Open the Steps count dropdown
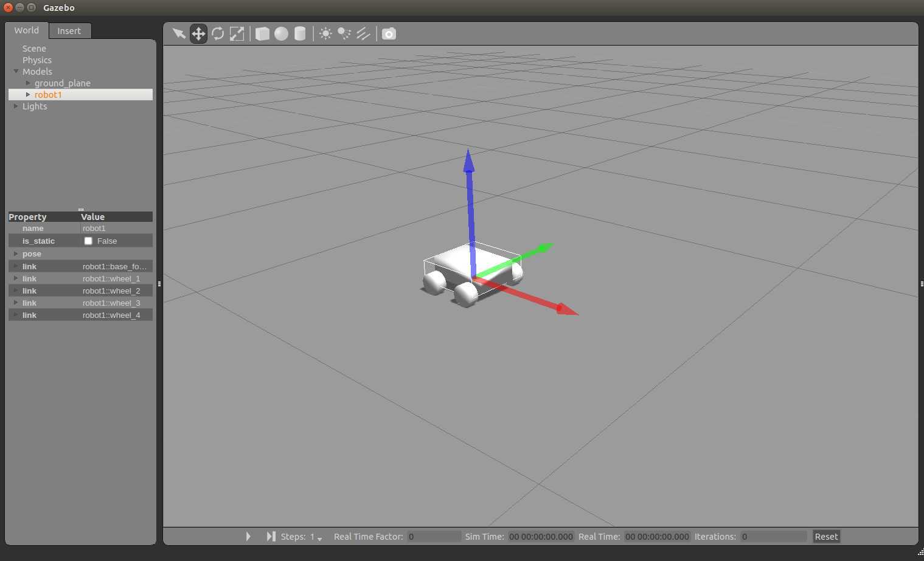924x561 pixels. (316, 537)
